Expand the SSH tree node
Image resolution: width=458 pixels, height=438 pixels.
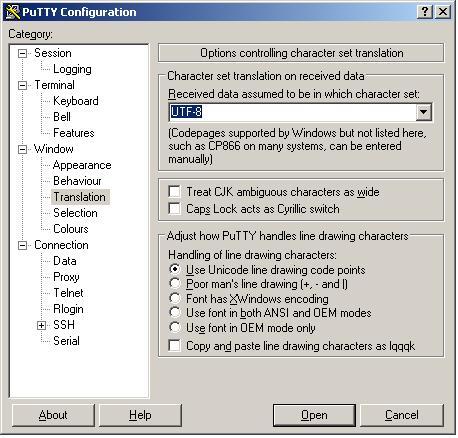tap(41, 325)
